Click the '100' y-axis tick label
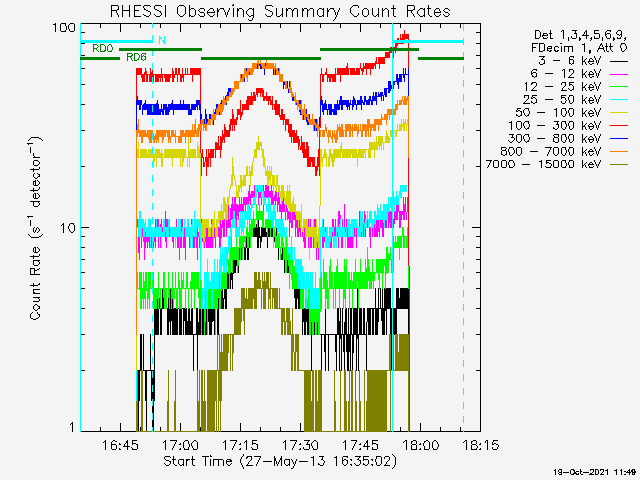The height and width of the screenshot is (480, 640). pos(64,28)
